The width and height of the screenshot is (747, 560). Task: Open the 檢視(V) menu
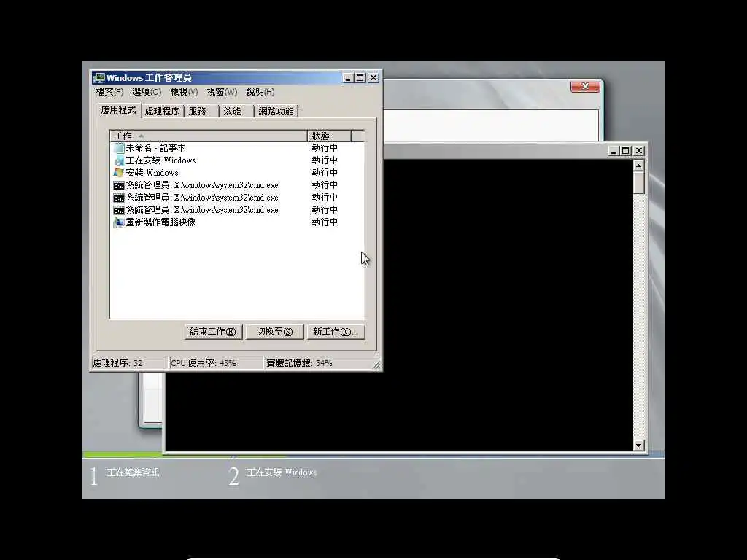(184, 92)
